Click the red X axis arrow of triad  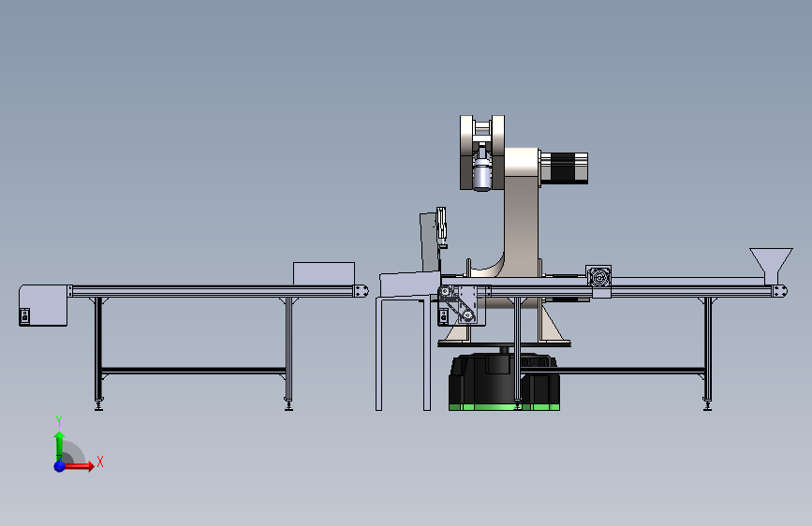(x=79, y=466)
